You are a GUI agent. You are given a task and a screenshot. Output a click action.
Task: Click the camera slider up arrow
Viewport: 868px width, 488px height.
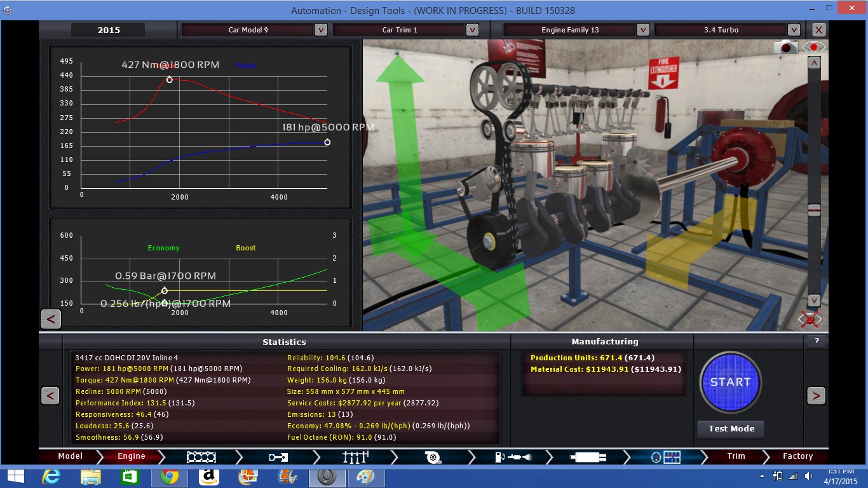[814, 63]
